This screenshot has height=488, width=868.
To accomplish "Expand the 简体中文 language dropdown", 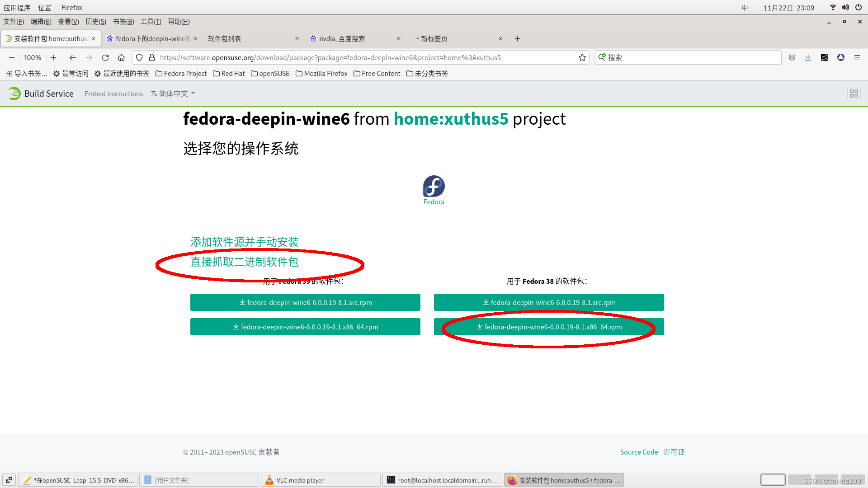I will (x=174, y=94).
